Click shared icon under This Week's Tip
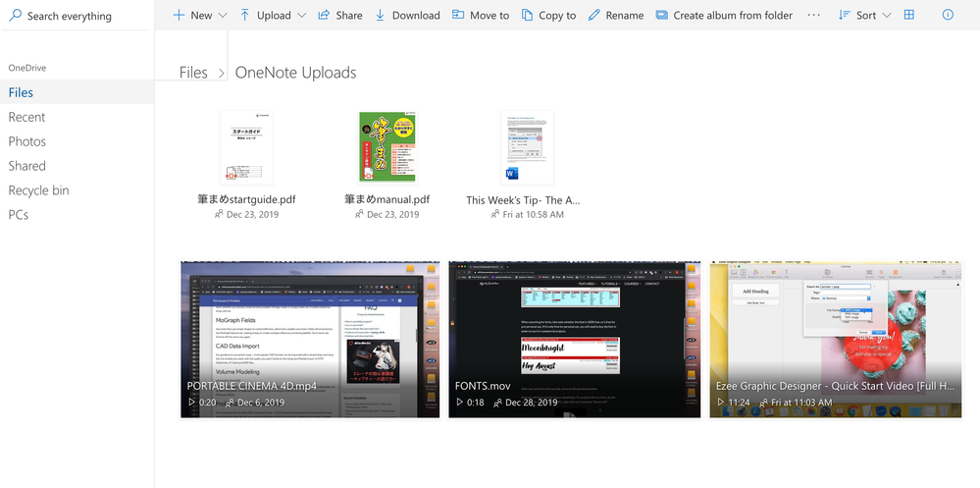Screen dimensions: 980x488 [x=495, y=214]
